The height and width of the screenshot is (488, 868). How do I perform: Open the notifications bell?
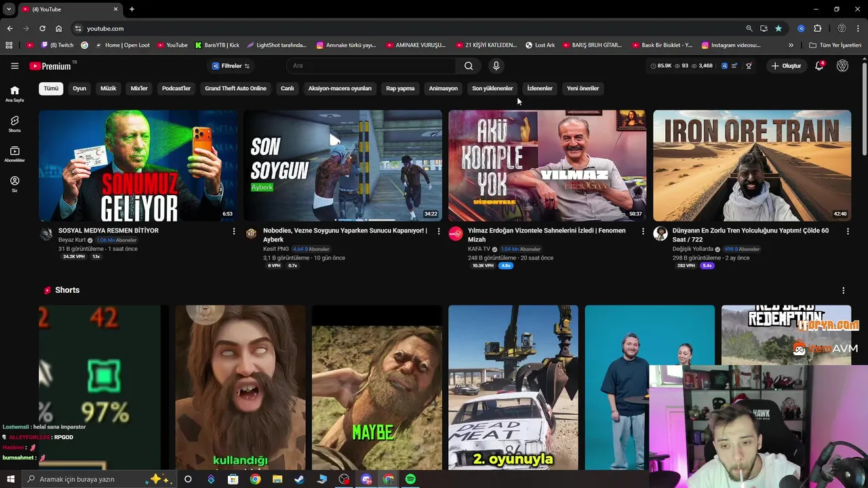click(819, 66)
